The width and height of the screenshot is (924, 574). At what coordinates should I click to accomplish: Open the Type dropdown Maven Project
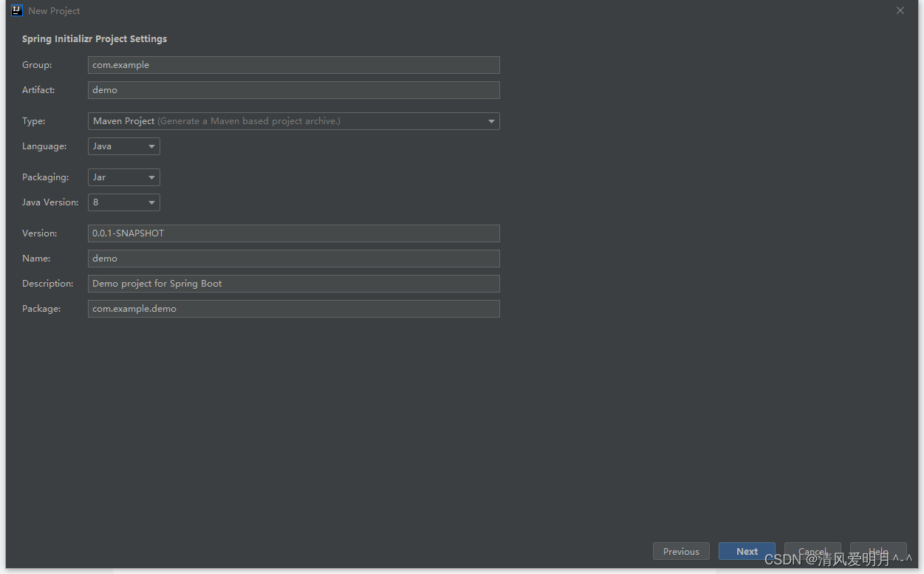point(293,121)
